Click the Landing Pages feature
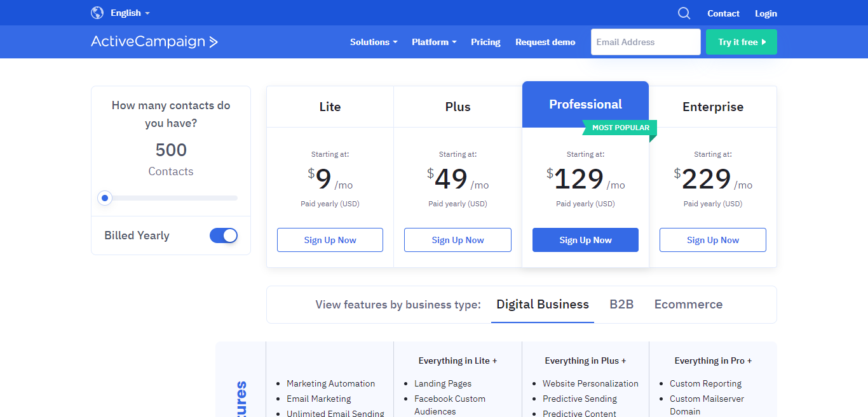 pos(443,383)
